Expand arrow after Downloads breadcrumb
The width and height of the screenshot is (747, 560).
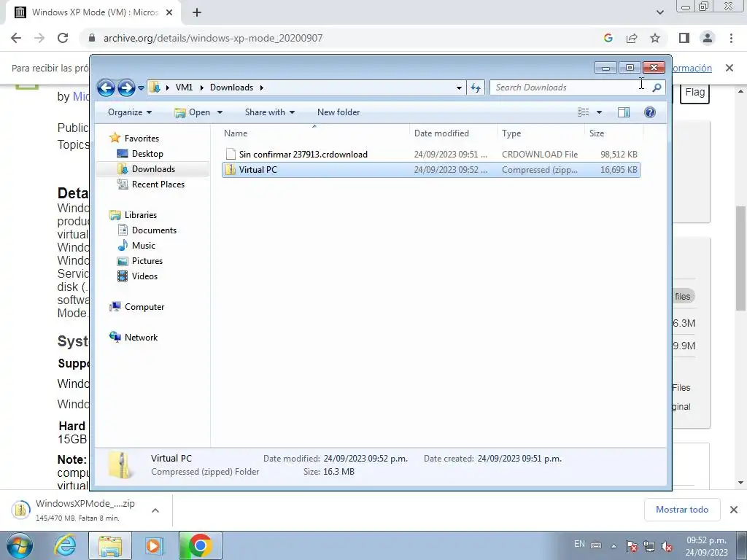point(262,87)
